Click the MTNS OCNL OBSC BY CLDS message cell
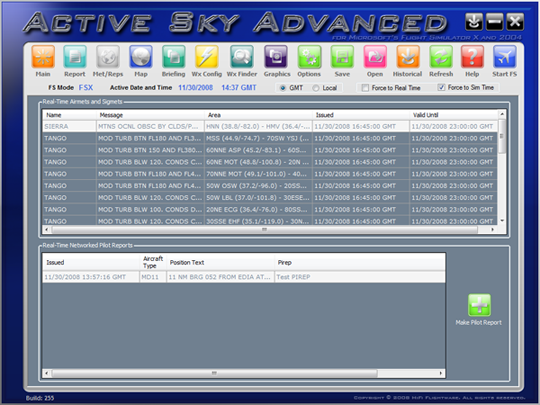The width and height of the screenshot is (540, 405). (x=150, y=126)
